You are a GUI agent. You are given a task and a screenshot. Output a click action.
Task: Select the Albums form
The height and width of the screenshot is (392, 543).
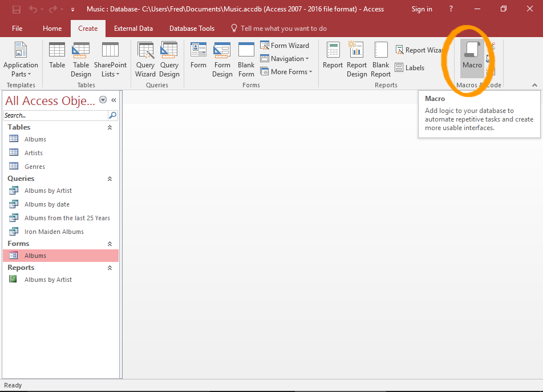click(61, 256)
